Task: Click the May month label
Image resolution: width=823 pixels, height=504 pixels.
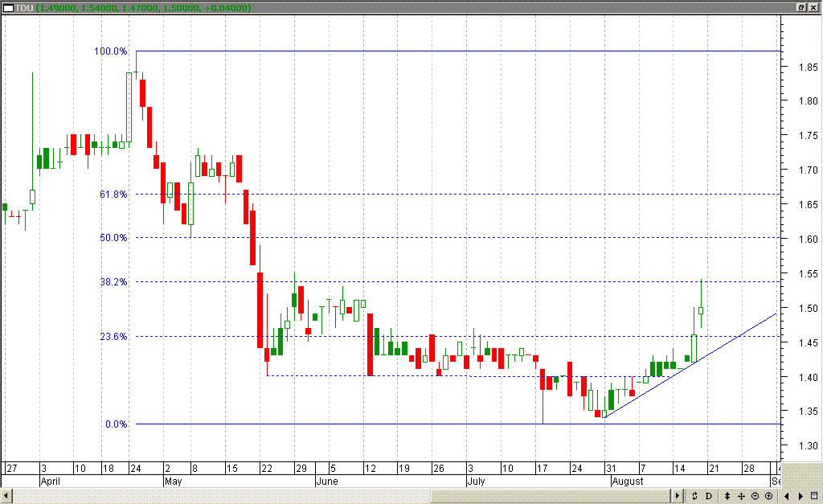Action: [x=174, y=481]
